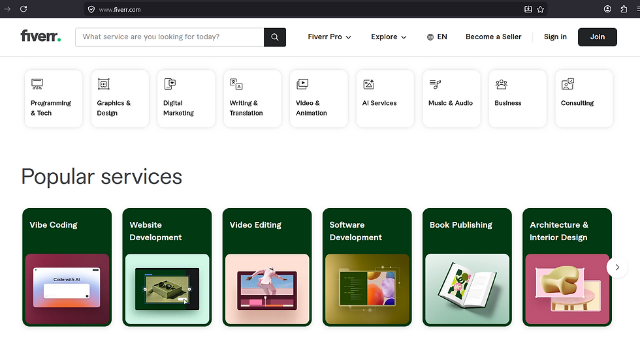Open the browser account profile icon
640x364 pixels.
point(607,9)
